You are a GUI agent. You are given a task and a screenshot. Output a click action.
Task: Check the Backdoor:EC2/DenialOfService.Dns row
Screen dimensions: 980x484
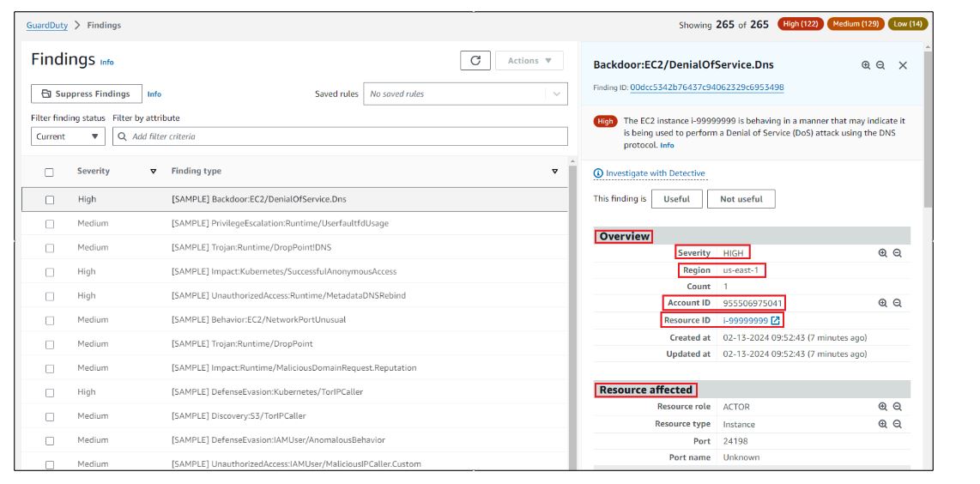[x=50, y=200]
